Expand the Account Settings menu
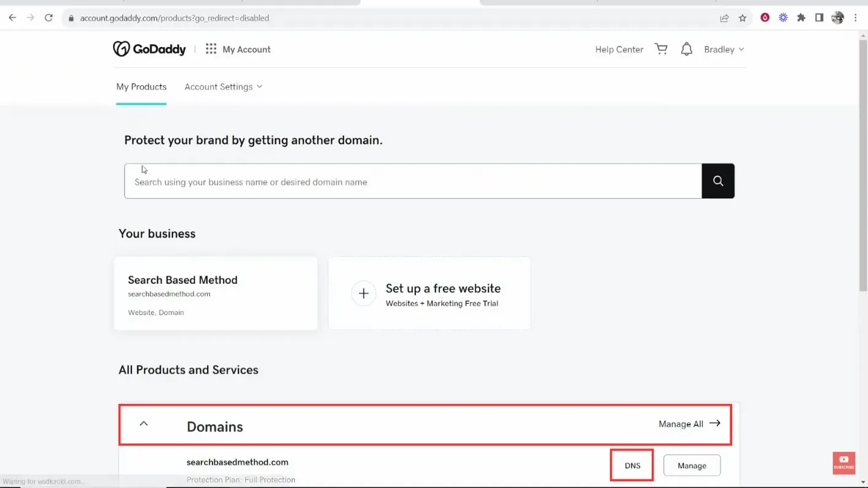 (x=224, y=87)
